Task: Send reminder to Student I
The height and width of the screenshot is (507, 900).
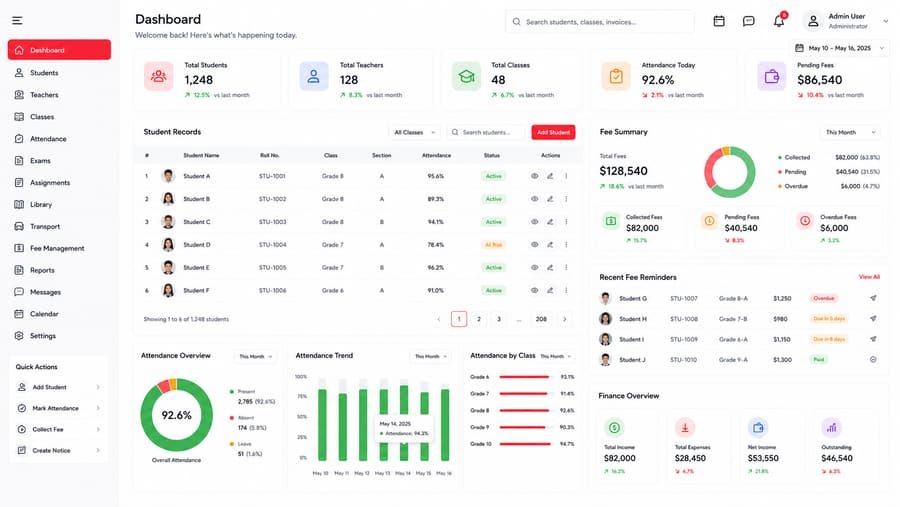Action: [873, 339]
